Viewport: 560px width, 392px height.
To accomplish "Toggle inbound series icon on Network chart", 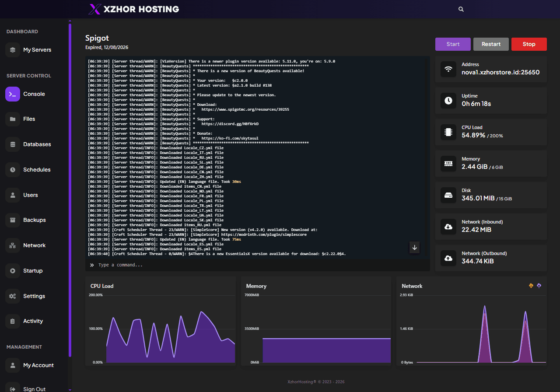I will [x=531, y=286].
